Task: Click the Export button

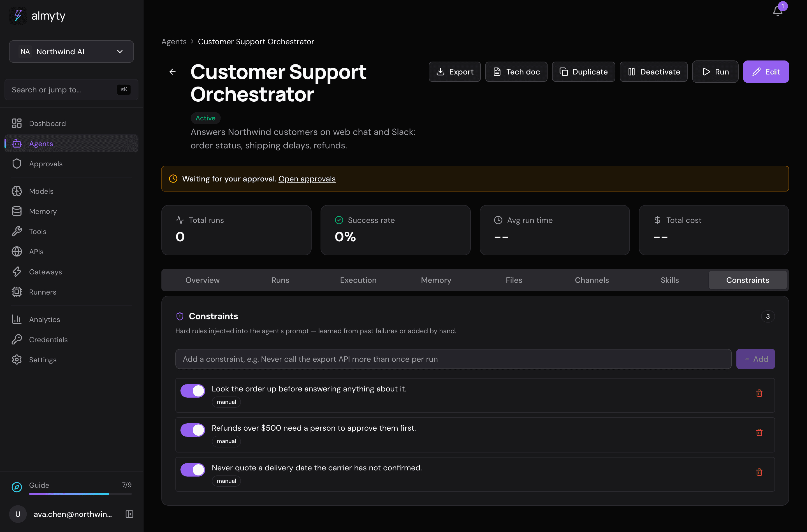Action: (x=454, y=72)
